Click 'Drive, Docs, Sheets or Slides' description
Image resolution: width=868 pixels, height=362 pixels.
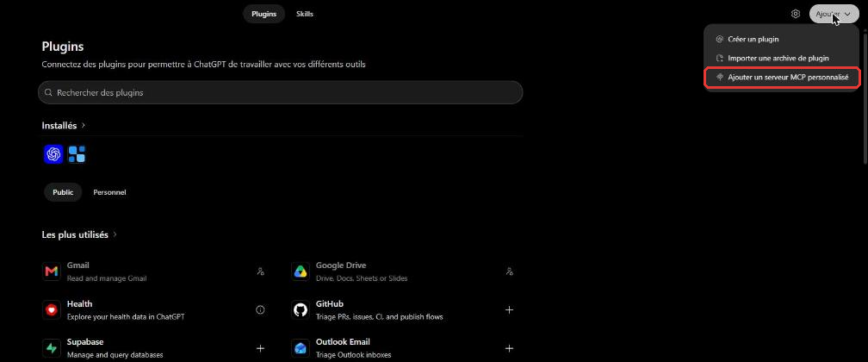click(x=362, y=278)
